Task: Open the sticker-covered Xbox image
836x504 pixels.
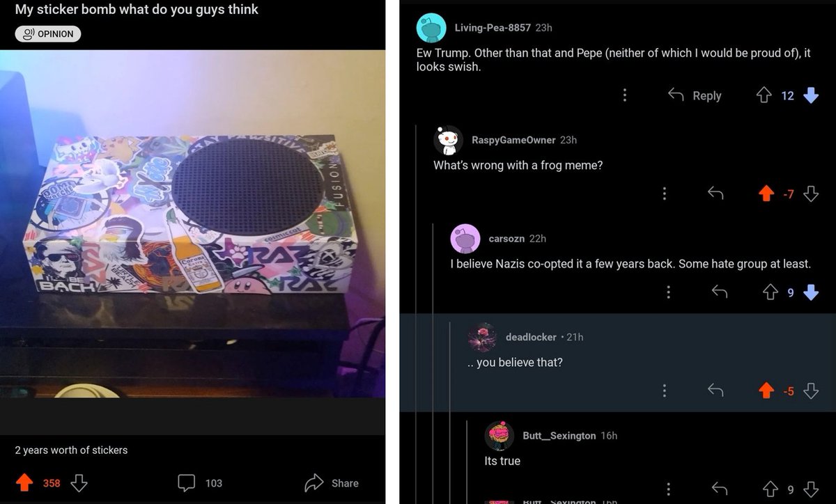Action: pos(192,223)
